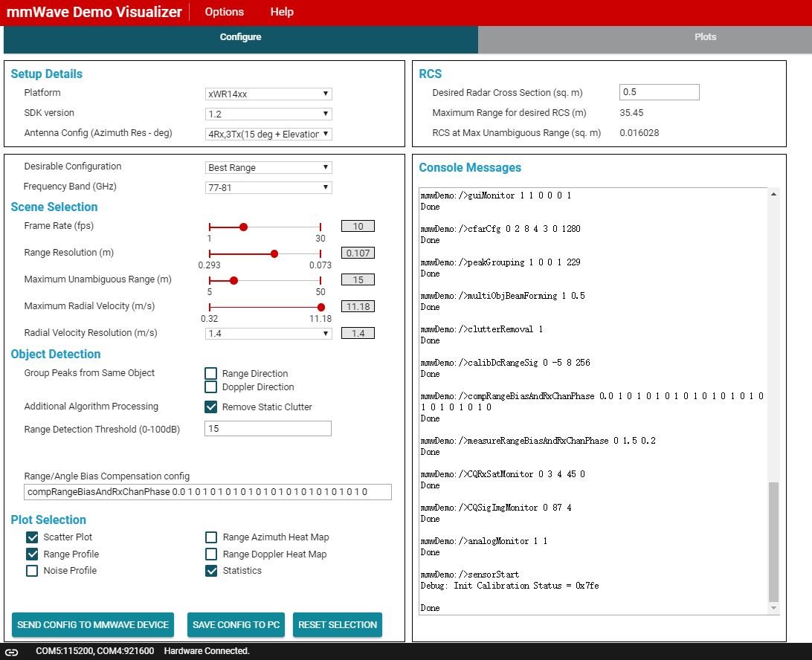Uncheck the Range Profile checkbox
The height and width of the screenshot is (660, 812).
(32, 554)
